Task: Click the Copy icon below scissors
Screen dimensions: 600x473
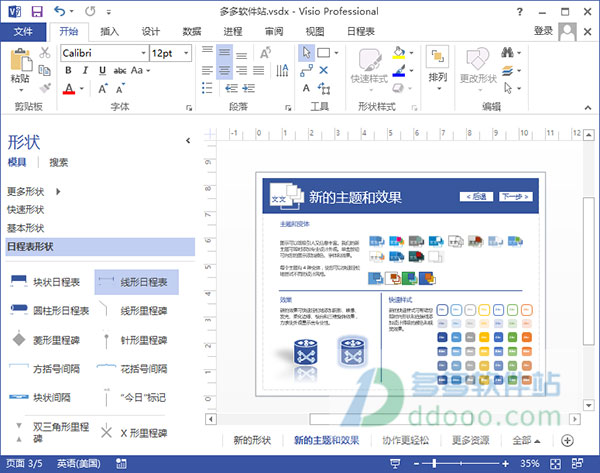Action: 45,70
